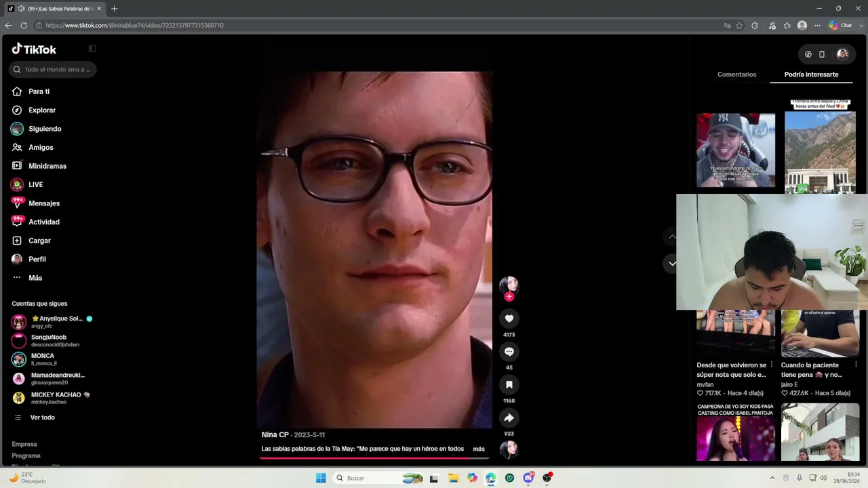The image size is (868, 488).
Task: Share the video using the arrow icon
Action: pos(509,418)
